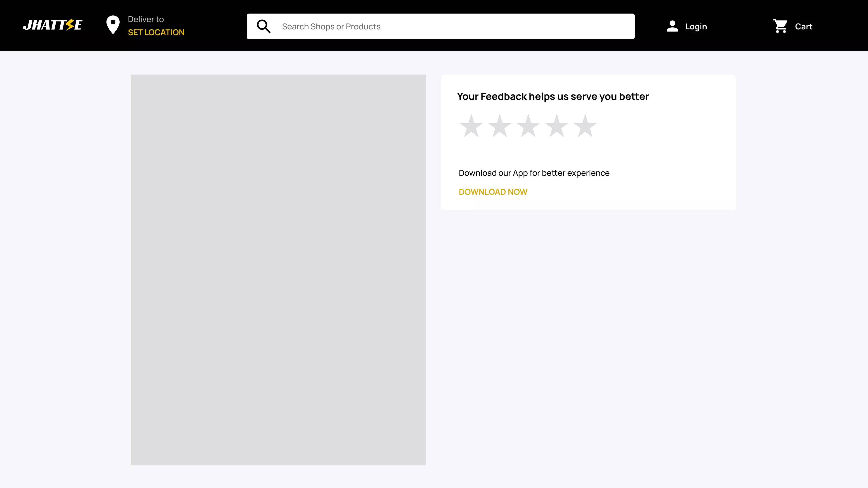868x488 pixels.
Task: Rate three stars in feedback
Action: (528, 126)
